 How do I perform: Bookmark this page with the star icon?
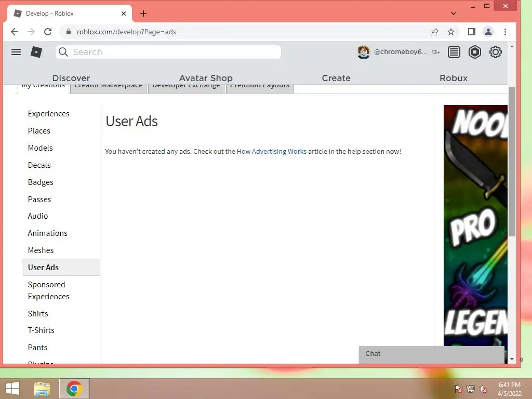[451, 32]
